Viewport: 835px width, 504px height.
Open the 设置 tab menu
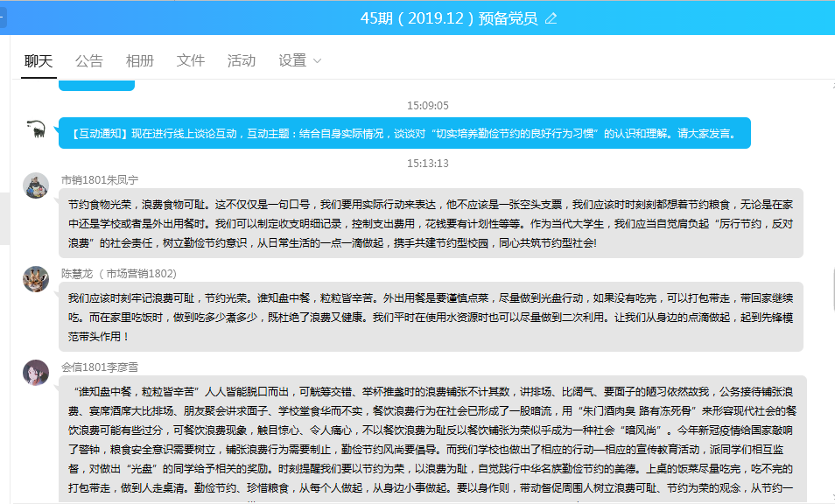(x=292, y=61)
